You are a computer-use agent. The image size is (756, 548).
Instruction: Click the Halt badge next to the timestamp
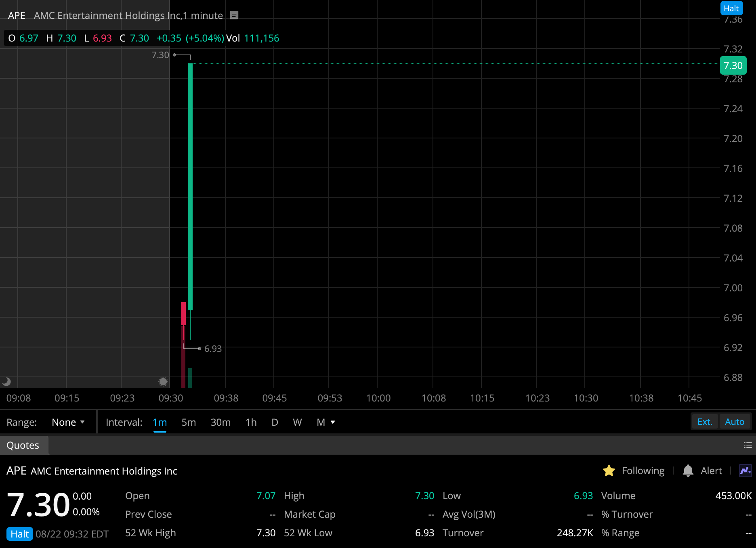[x=19, y=533]
